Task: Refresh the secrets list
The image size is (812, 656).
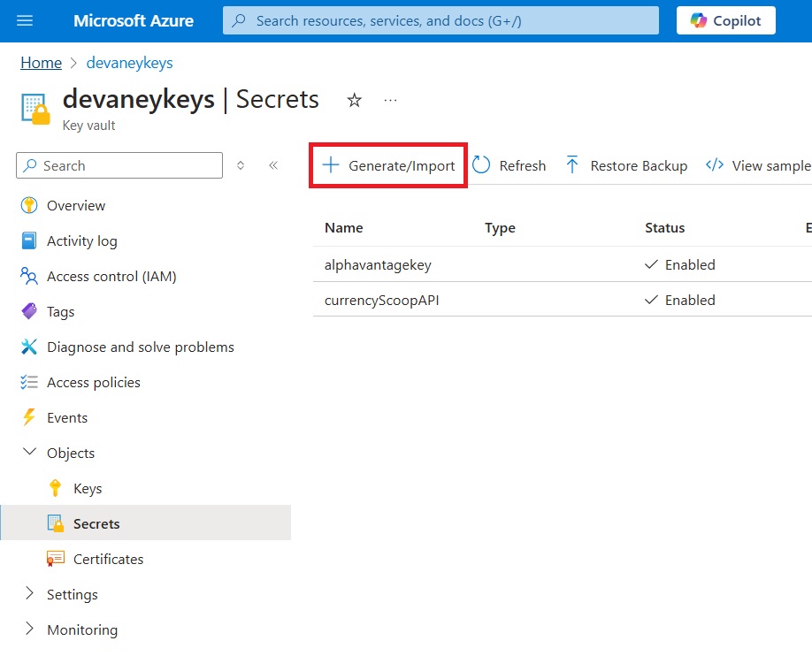Action: (x=509, y=165)
